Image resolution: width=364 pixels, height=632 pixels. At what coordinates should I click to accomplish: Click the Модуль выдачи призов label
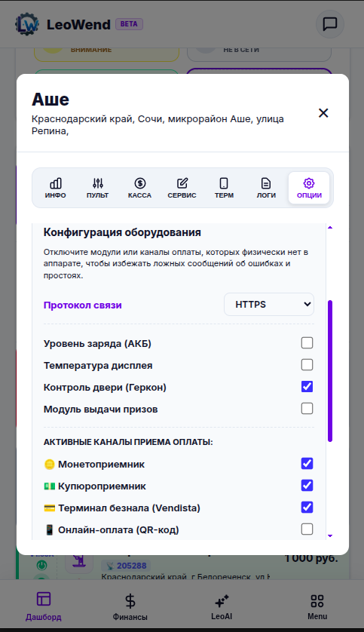coord(101,409)
